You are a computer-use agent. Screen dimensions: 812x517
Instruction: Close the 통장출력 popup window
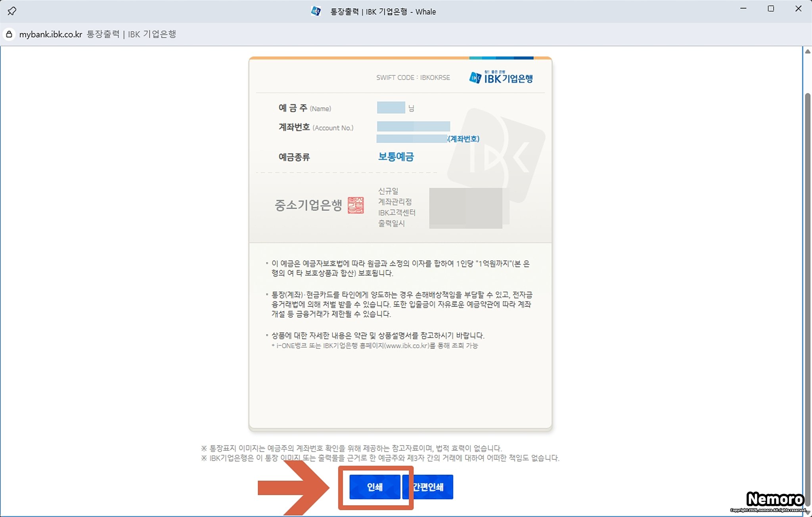pos(798,9)
